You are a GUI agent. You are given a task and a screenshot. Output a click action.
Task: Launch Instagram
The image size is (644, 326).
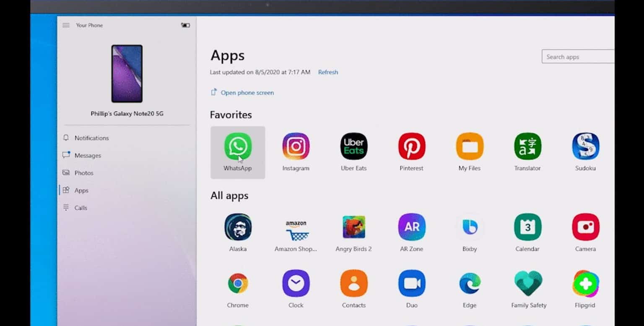pyautogui.click(x=296, y=146)
